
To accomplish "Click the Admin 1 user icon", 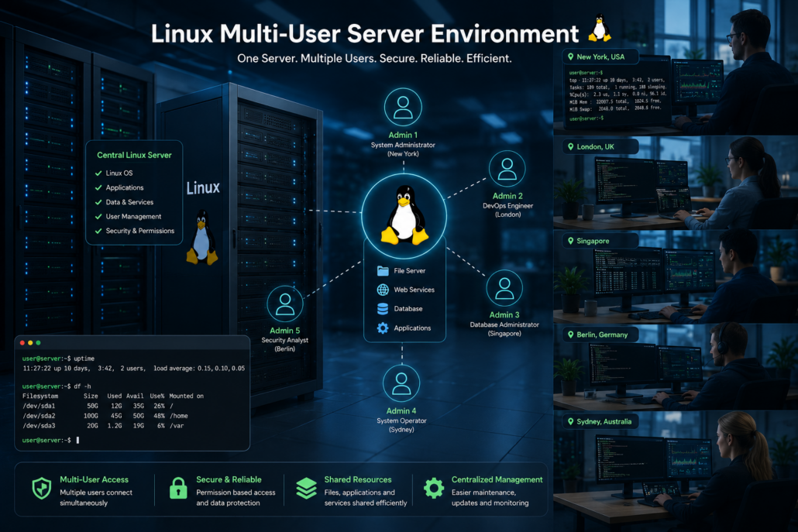I will (x=403, y=107).
